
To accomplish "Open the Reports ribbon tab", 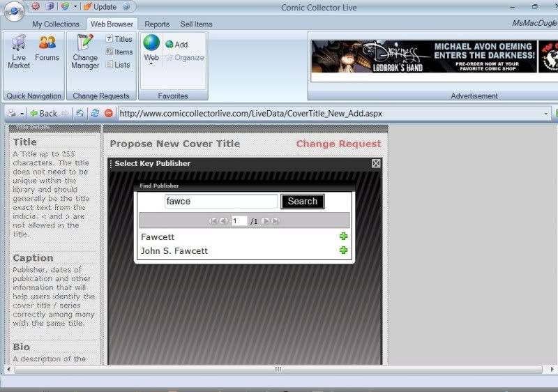I will (x=157, y=24).
